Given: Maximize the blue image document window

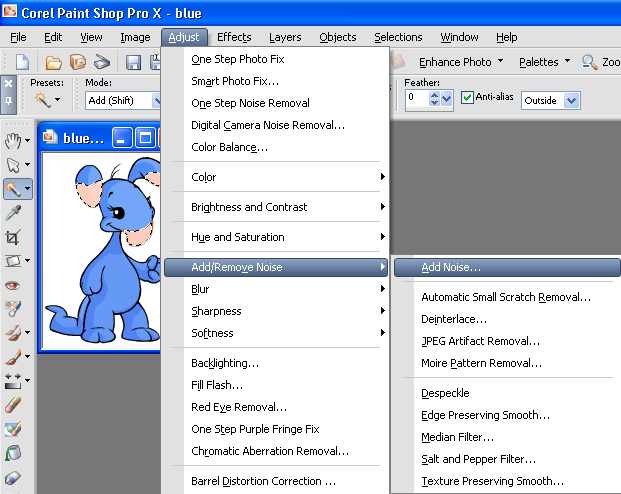Looking at the screenshot, I should click(x=145, y=138).
